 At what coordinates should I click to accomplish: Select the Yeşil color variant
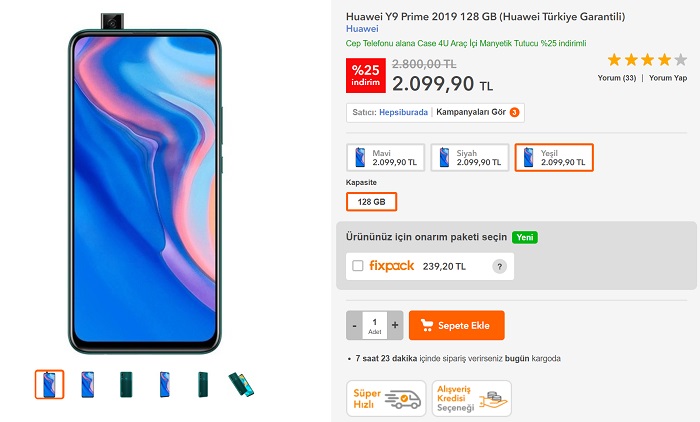coord(554,157)
